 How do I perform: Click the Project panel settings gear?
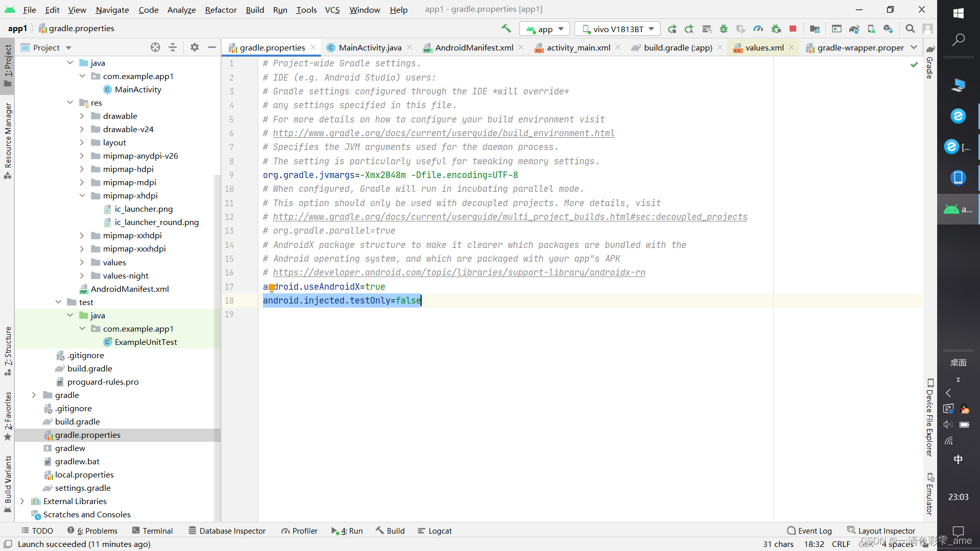click(194, 47)
